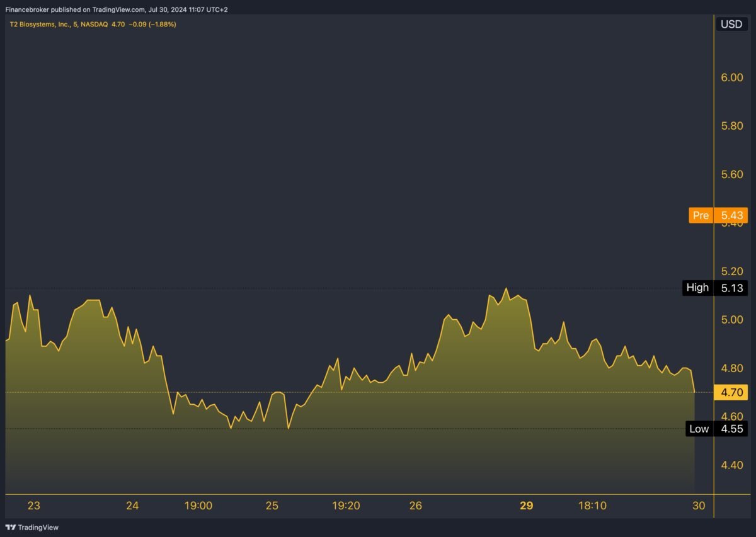Screen dimensions: 756x537
Task: Click the 6.00 price axis label
Action: [x=732, y=77]
